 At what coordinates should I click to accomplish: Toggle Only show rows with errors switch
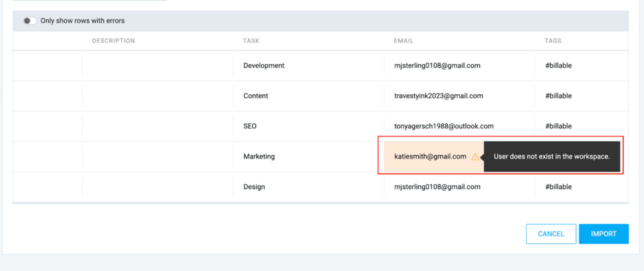pyautogui.click(x=30, y=21)
